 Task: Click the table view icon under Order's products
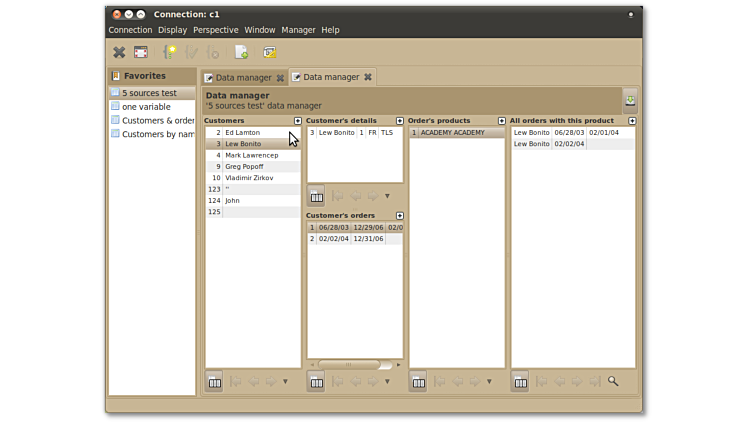coord(418,381)
